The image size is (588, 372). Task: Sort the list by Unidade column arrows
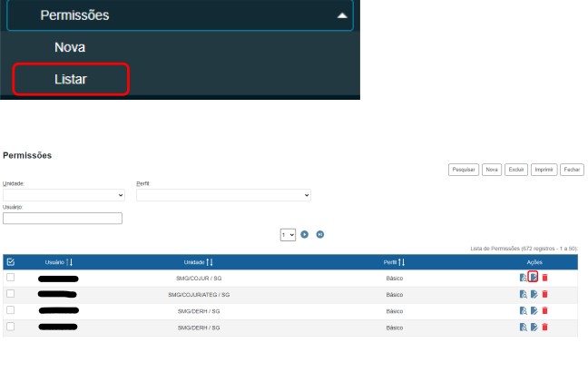coord(210,262)
